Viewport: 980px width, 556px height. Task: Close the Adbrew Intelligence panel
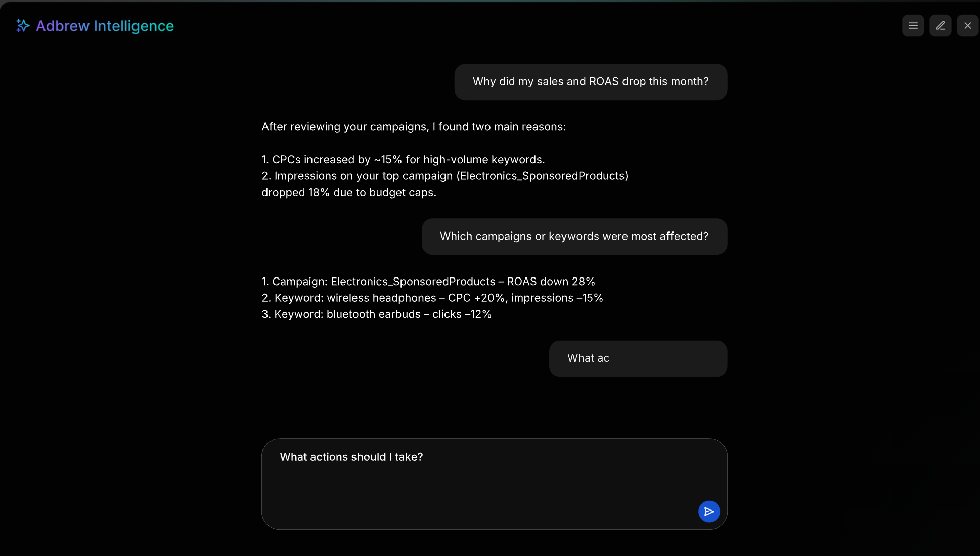[x=967, y=26]
